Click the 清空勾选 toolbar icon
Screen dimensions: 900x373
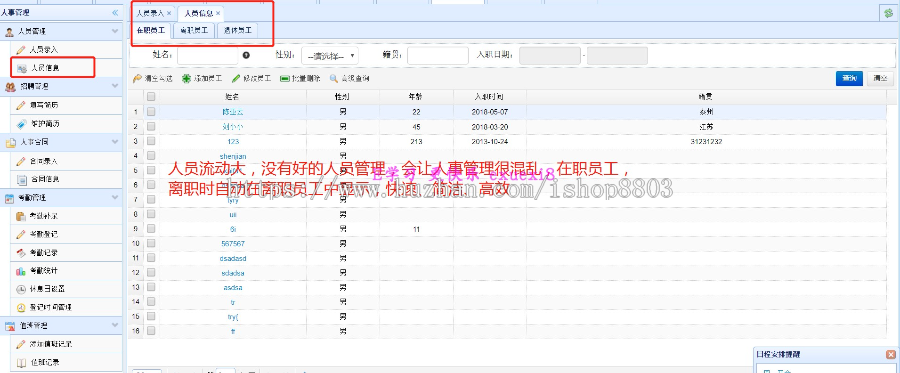click(138, 79)
